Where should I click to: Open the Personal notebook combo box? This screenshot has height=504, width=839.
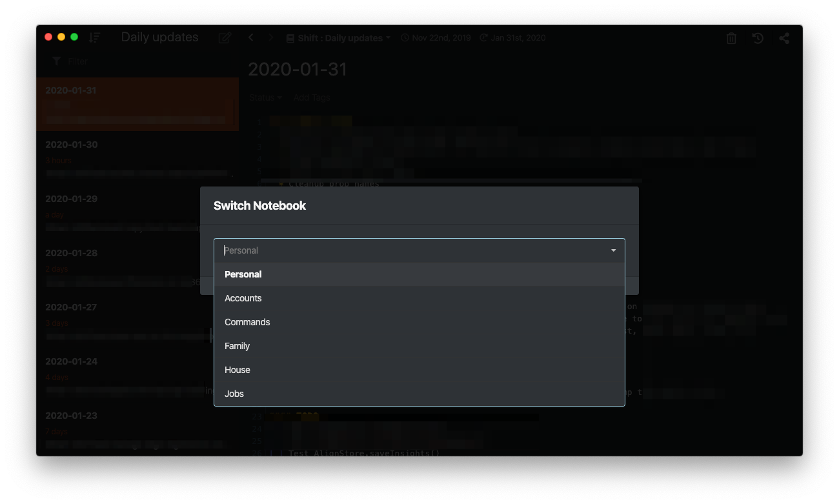[419, 250]
